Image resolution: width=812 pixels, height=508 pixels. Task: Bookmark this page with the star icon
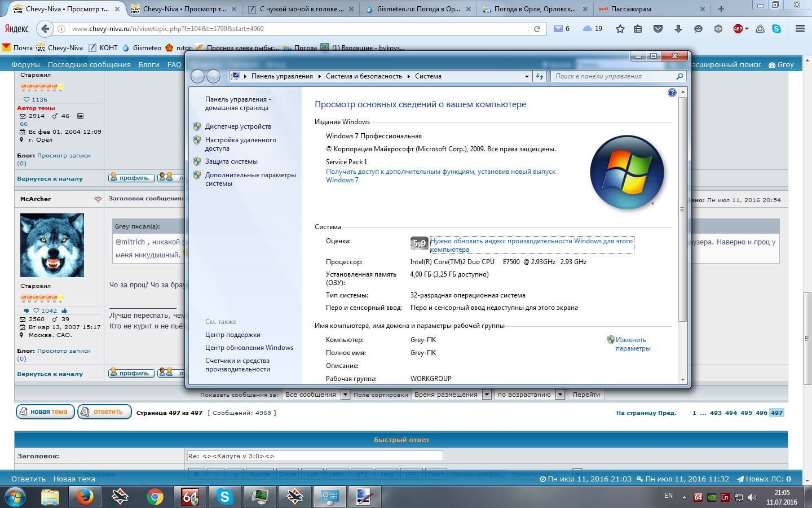coord(620,29)
